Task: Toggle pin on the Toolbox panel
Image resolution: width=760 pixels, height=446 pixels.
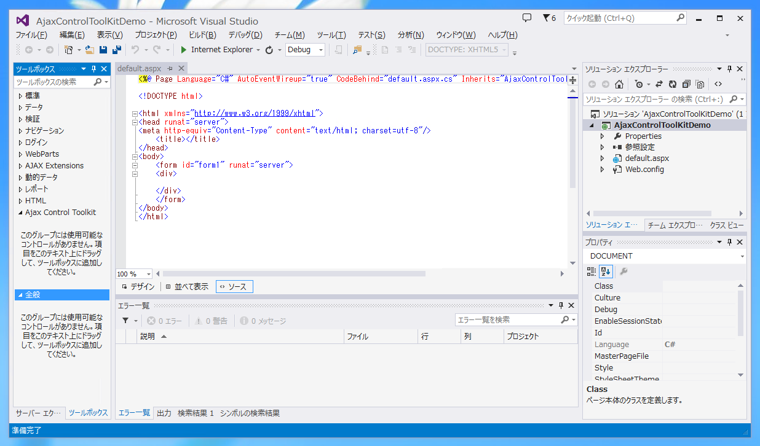Action: (x=94, y=69)
